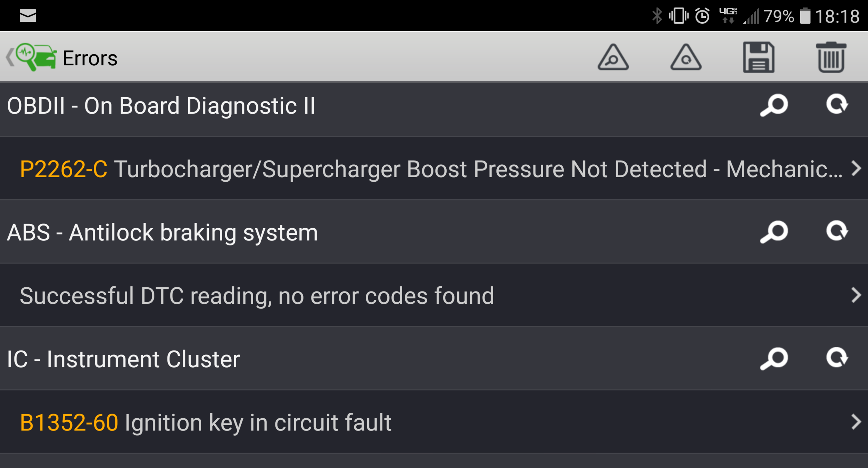
Task: Select the IC - Instrument Cluster header
Action: point(123,359)
